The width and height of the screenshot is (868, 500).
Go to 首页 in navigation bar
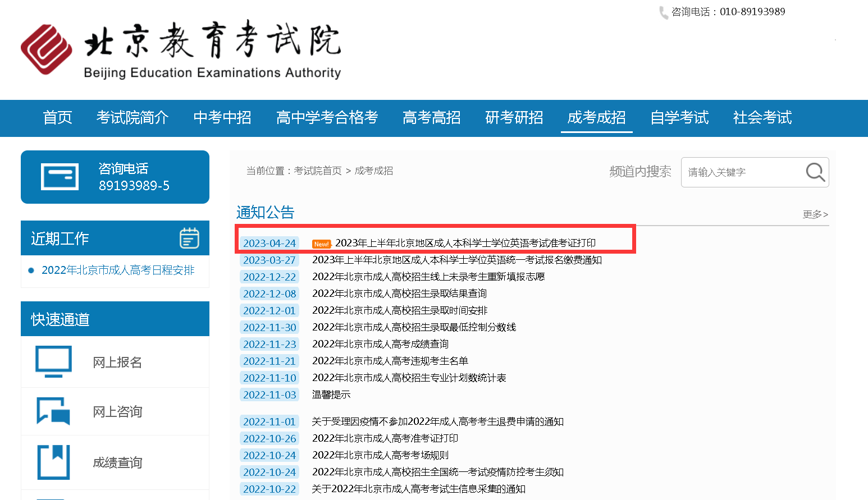[x=58, y=118]
